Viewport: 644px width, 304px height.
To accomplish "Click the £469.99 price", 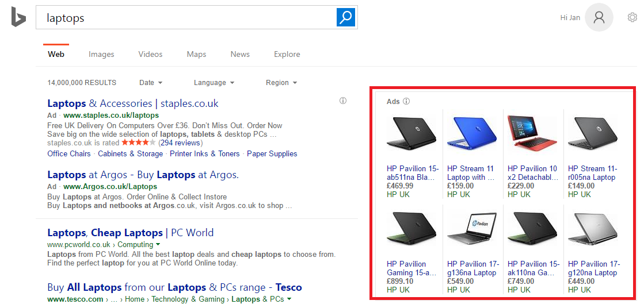I will [x=400, y=186].
